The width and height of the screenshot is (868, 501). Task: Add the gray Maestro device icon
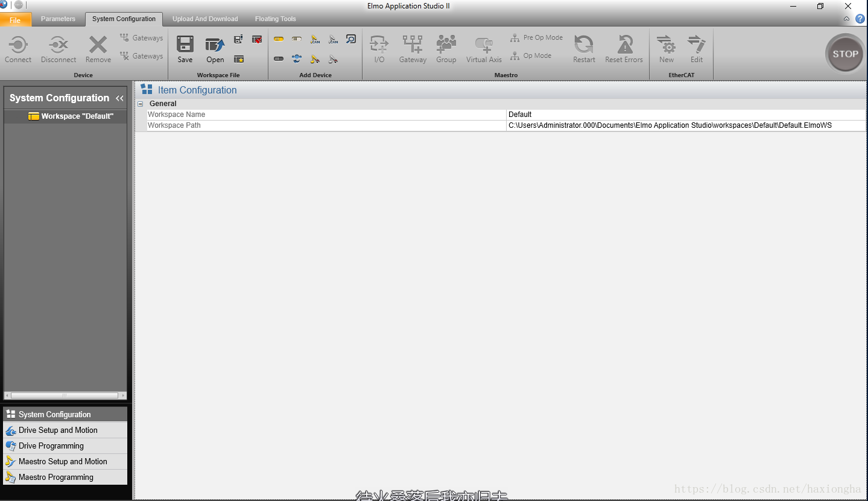coord(333,59)
